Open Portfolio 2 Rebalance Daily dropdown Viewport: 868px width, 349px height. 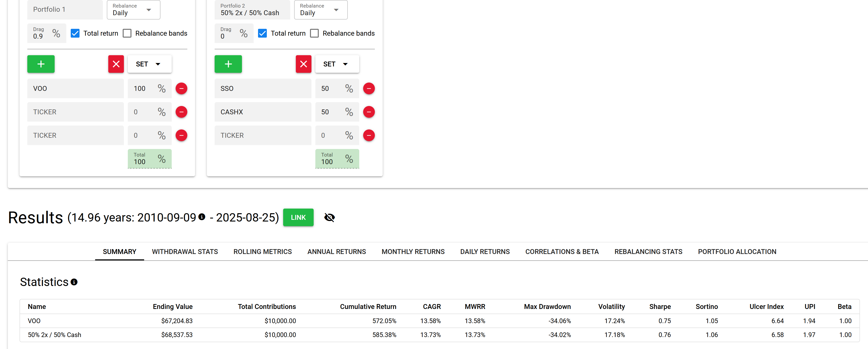[321, 10]
